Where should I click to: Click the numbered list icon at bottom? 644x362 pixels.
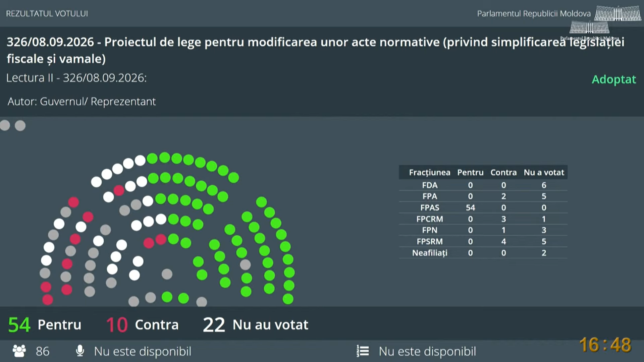[363, 351]
